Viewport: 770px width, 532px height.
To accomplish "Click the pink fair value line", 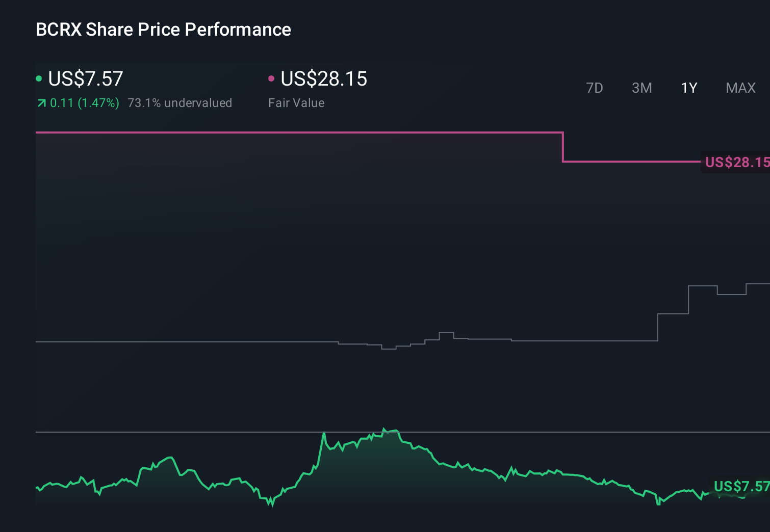I will point(306,132).
